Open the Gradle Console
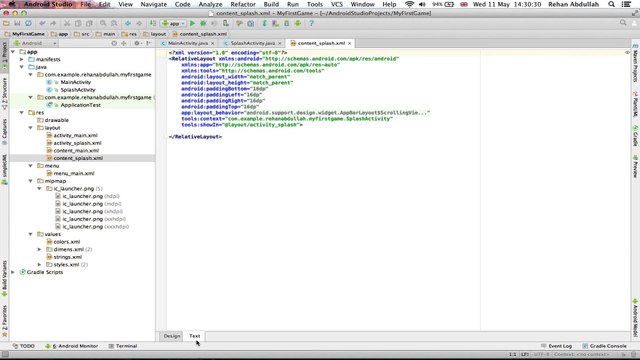The width and height of the screenshot is (640, 360). pyautogui.click(x=604, y=346)
